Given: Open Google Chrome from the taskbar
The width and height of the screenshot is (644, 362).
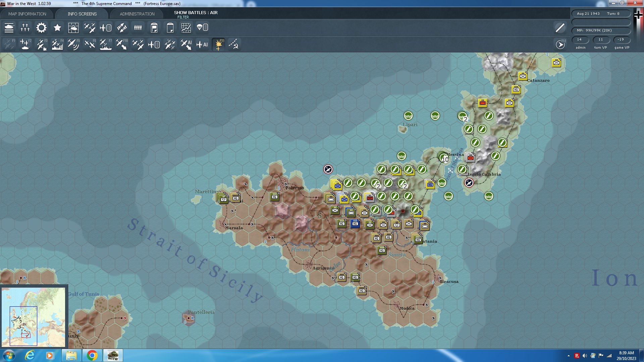Looking at the screenshot, I should [92, 355].
